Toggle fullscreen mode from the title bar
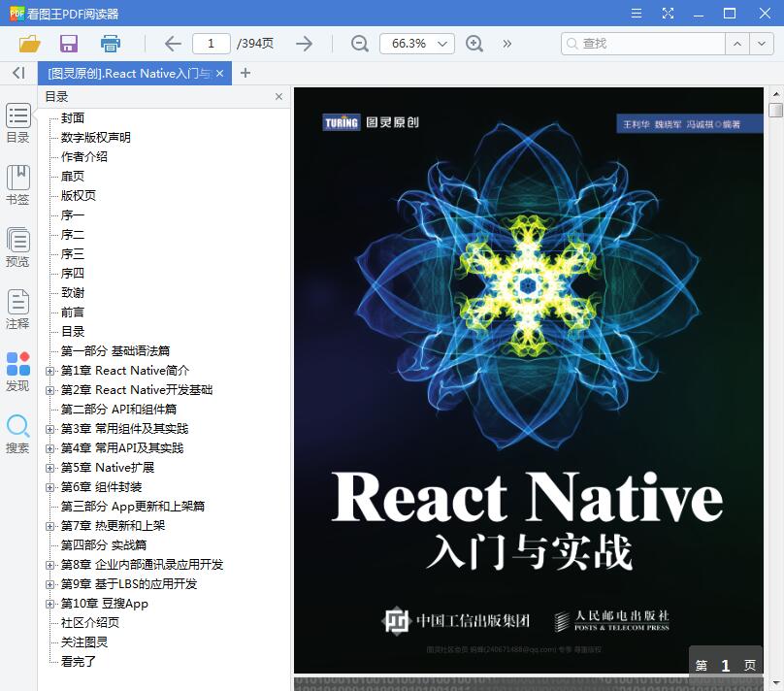Screen dimensions: 784x691 (668, 13)
